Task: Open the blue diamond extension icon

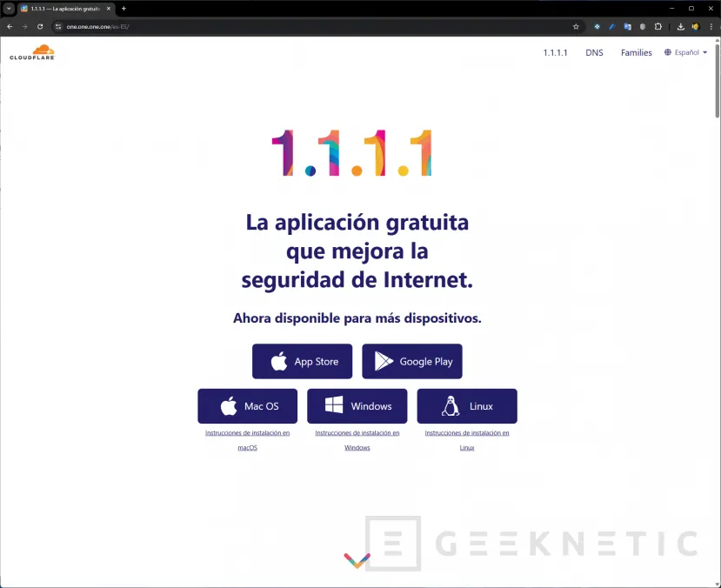Action: click(x=597, y=27)
